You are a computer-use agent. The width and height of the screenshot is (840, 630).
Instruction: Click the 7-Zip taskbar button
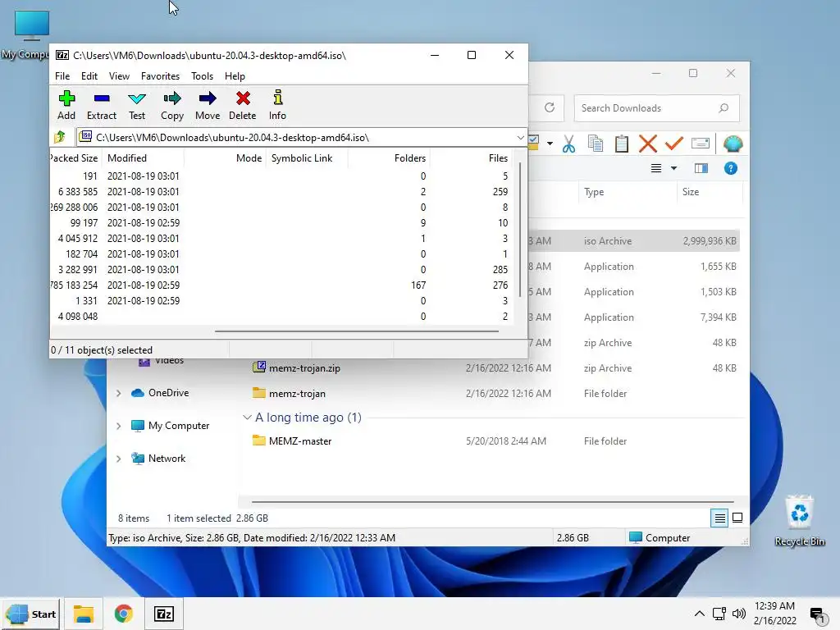tap(164, 614)
